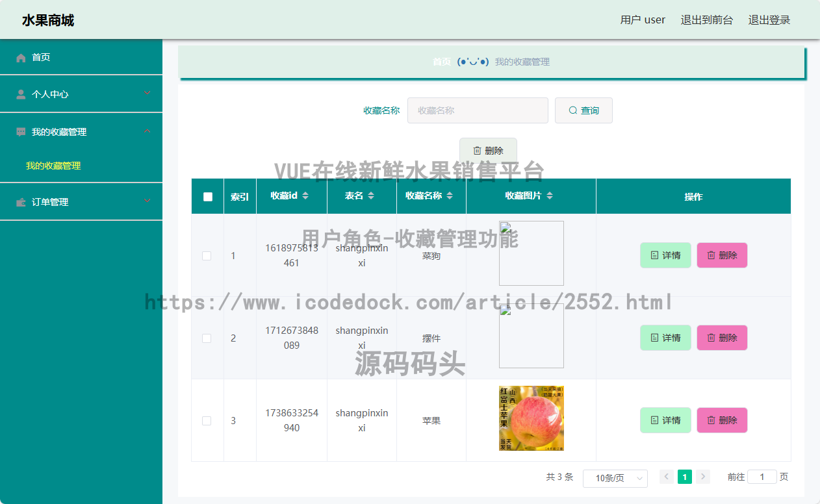The image size is (820, 504).
Task: Click the wallet icon beside 订单管理
Action: [21, 202]
